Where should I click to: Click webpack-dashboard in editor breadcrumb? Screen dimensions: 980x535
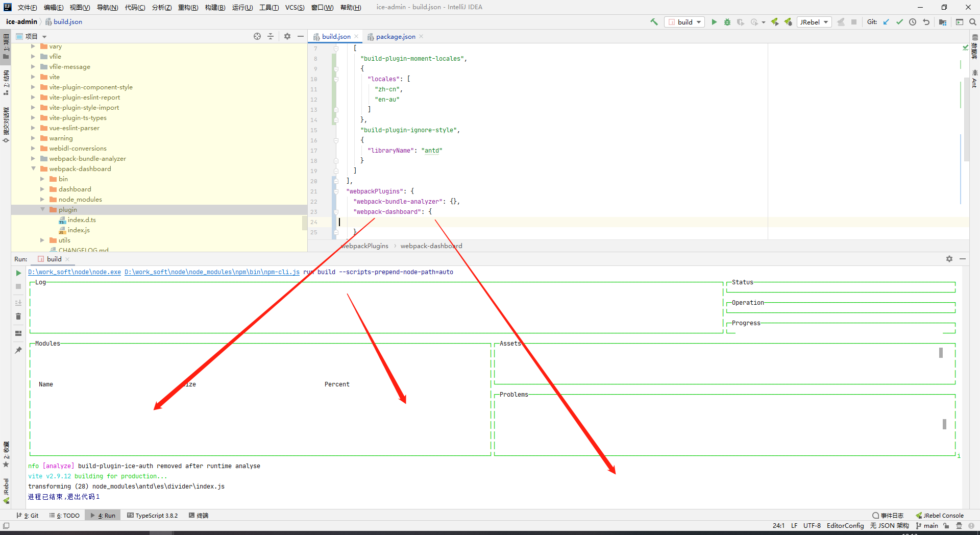[x=431, y=246]
